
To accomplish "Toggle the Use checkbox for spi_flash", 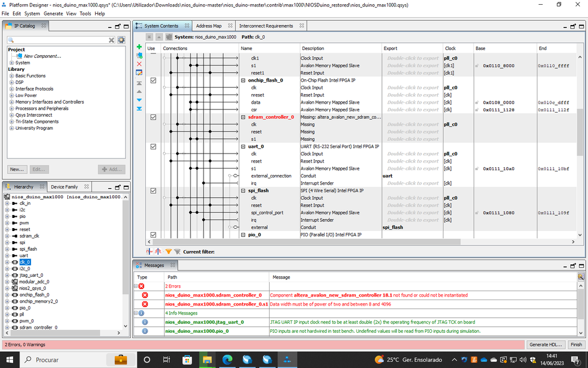I will [154, 191].
